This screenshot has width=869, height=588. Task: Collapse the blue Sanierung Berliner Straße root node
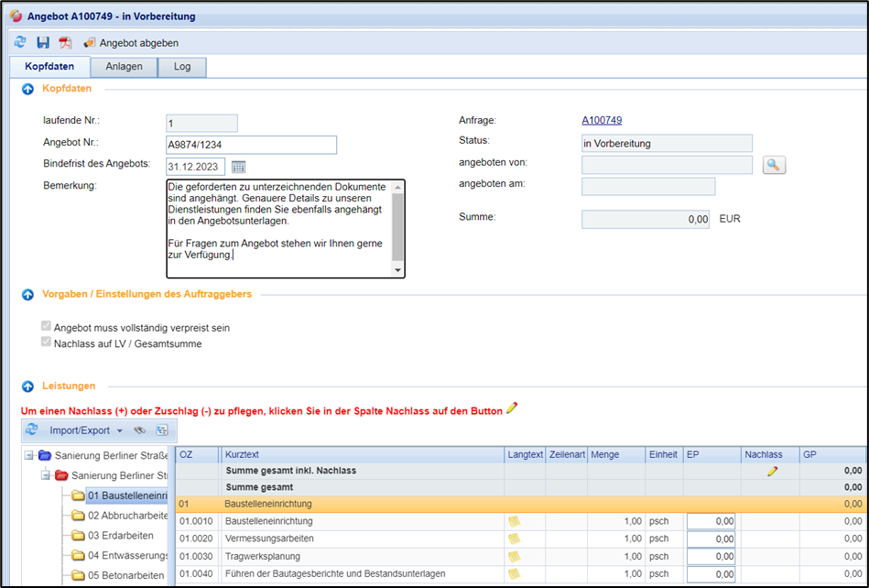click(30, 455)
